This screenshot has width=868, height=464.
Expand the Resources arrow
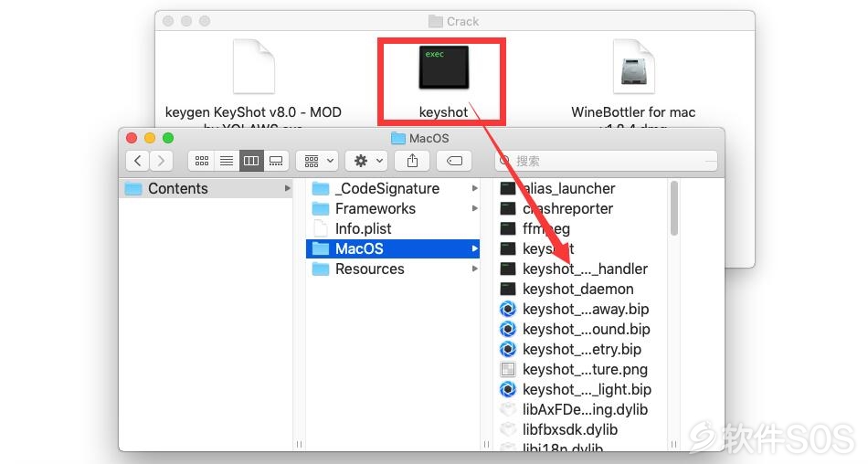474,269
